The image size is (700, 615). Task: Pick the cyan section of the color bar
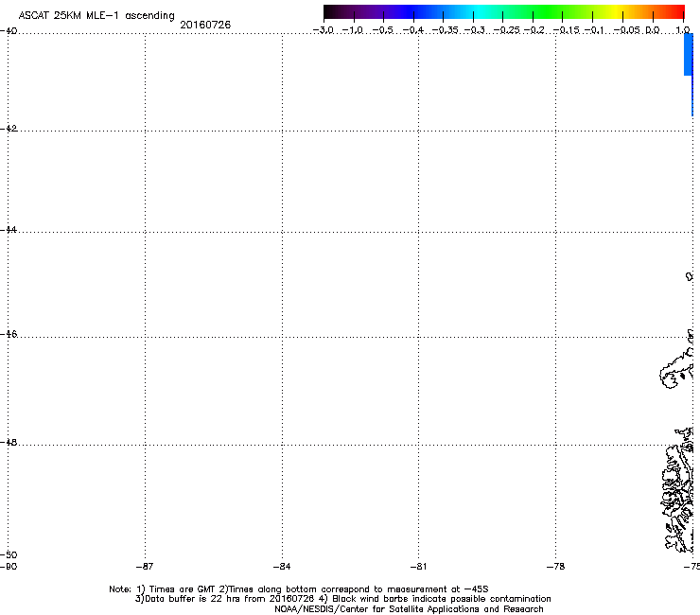click(x=480, y=11)
